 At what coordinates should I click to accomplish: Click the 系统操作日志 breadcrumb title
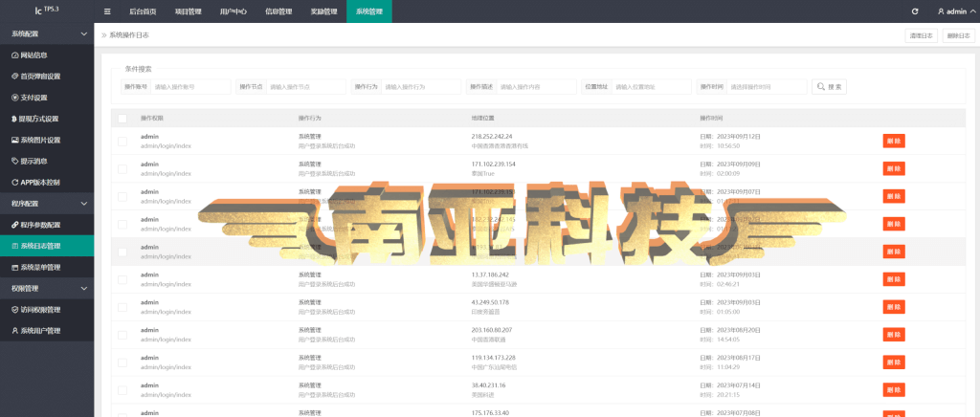point(129,35)
